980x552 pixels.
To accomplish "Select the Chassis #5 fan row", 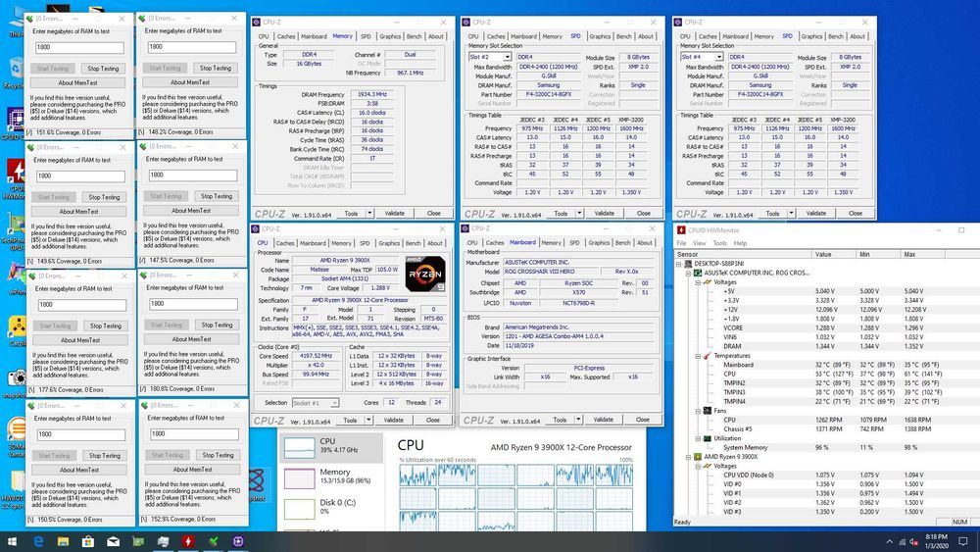I will (827, 428).
